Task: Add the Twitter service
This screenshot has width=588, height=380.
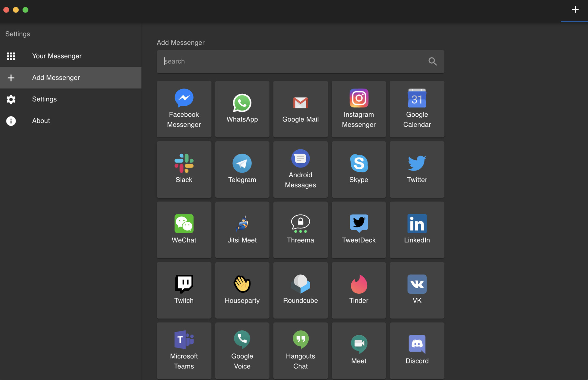Action: 417,169
